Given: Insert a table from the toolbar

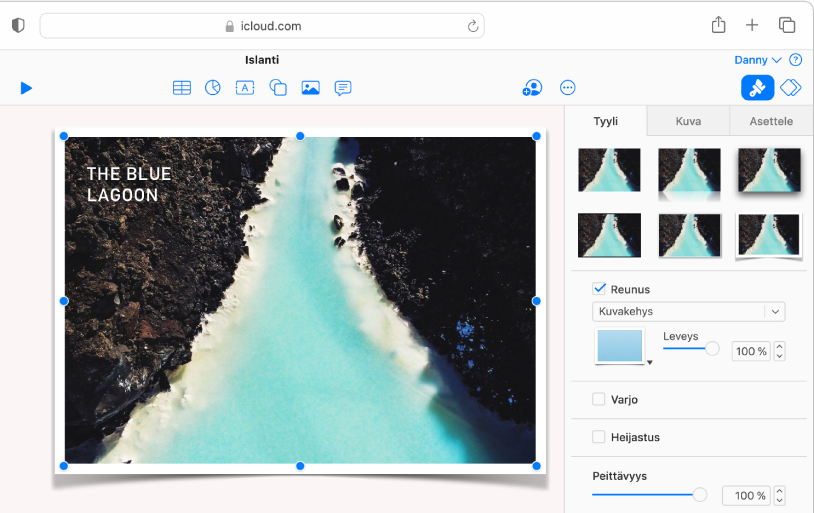Looking at the screenshot, I should pyautogui.click(x=181, y=88).
